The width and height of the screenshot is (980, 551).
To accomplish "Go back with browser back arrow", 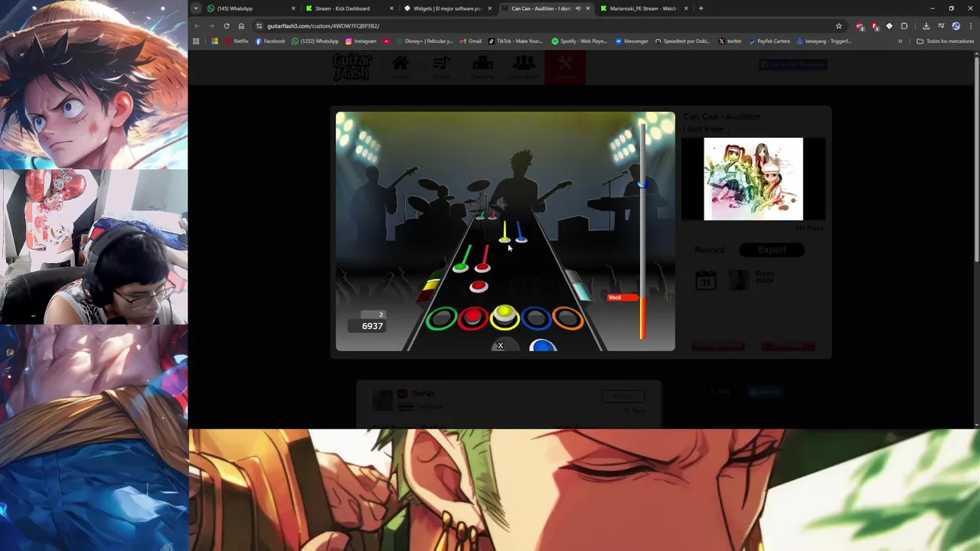I will [197, 26].
